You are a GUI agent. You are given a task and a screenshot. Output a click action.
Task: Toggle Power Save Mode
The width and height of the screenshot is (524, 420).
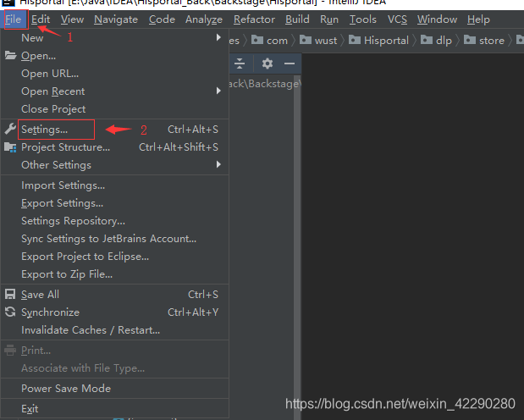tap(114, 388)
